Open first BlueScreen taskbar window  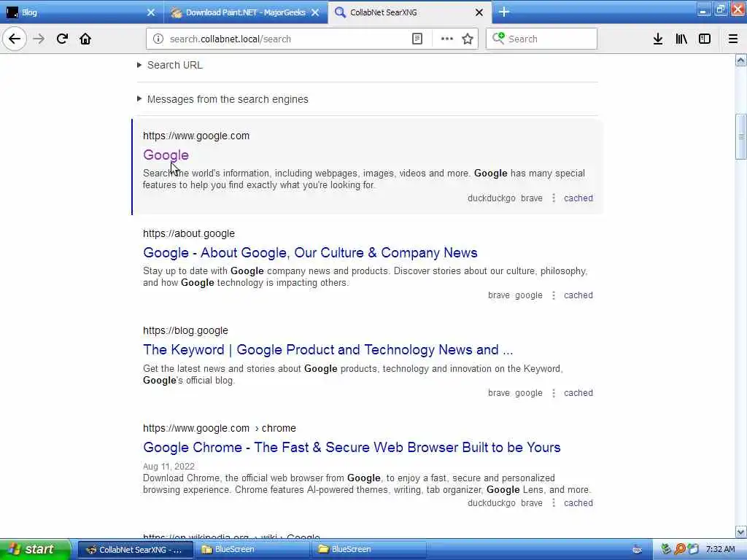tap(252, 550)
